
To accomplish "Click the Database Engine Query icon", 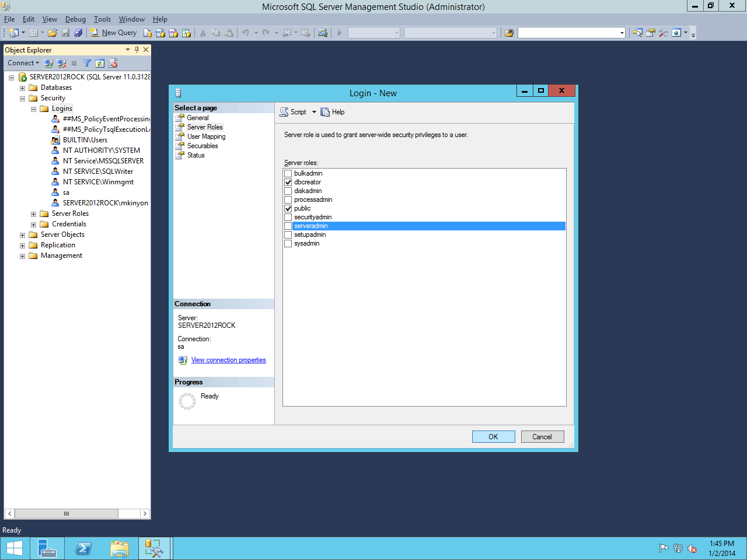I will coord(148,33).
